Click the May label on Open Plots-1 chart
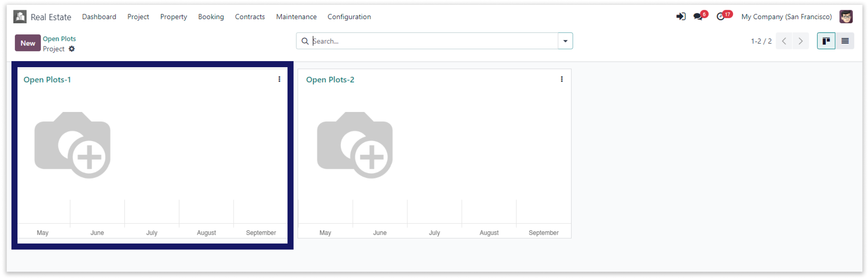 (43, 233)
